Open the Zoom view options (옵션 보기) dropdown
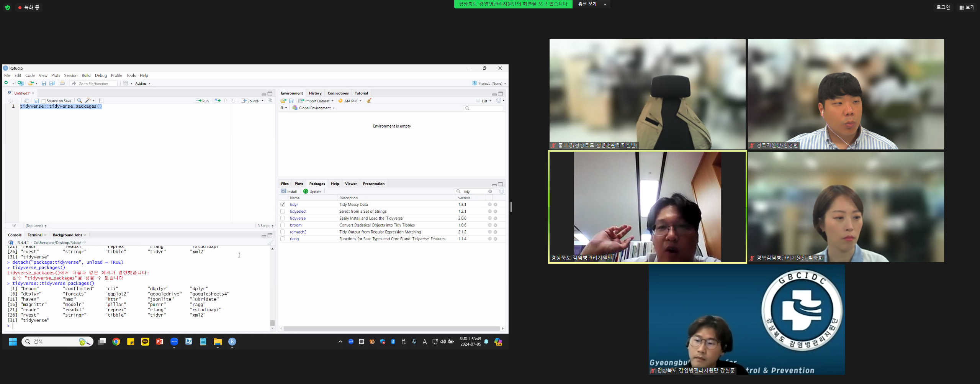 pos(592,4)
